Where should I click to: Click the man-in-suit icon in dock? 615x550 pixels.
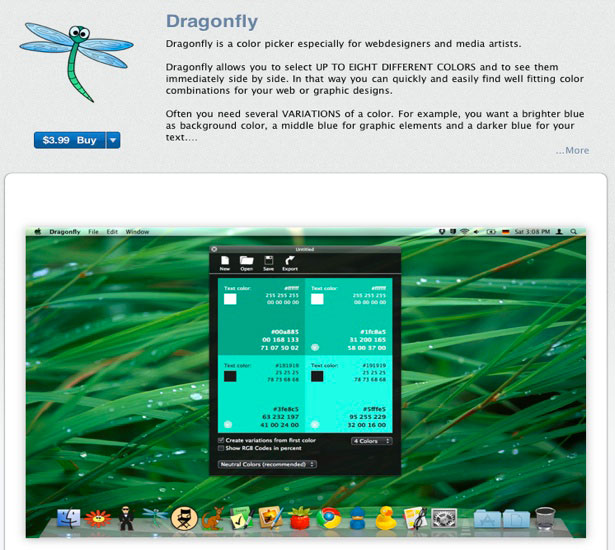pyautogui.click(x=126, y=518)
